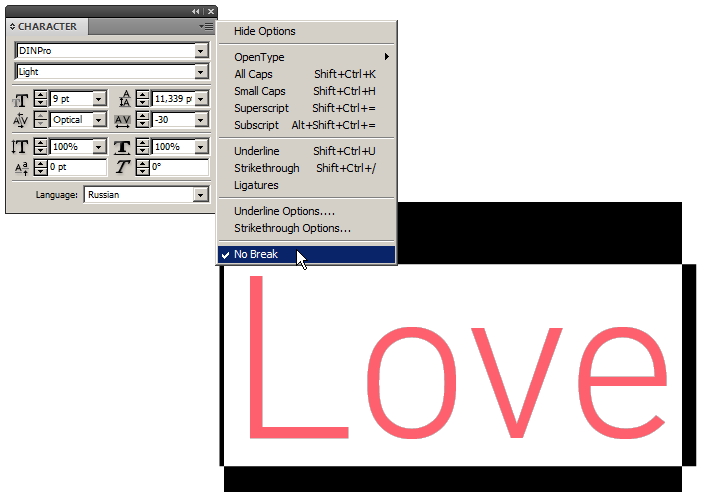Click the character rotation stepper arrows
Image resolution: width=707 pixels, height=503 pixels.
142,168
